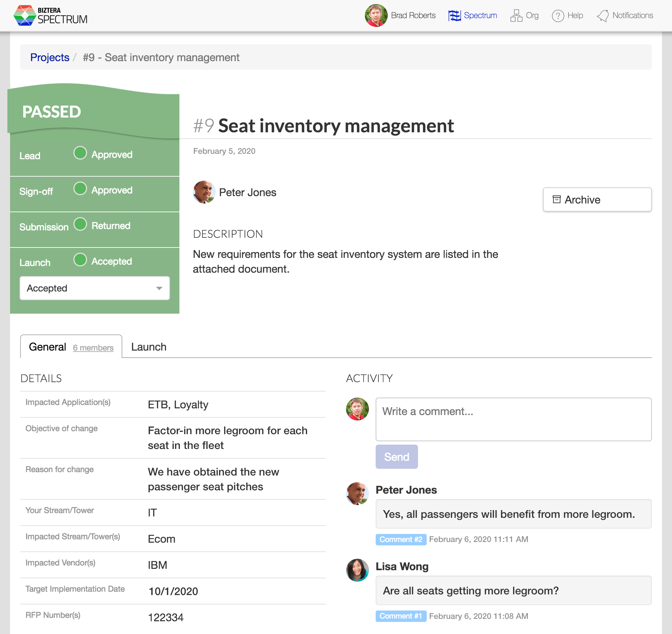Toggle the Launch Accepted status circle
This screenshot has width=672, height=634.
pos(80,260)
